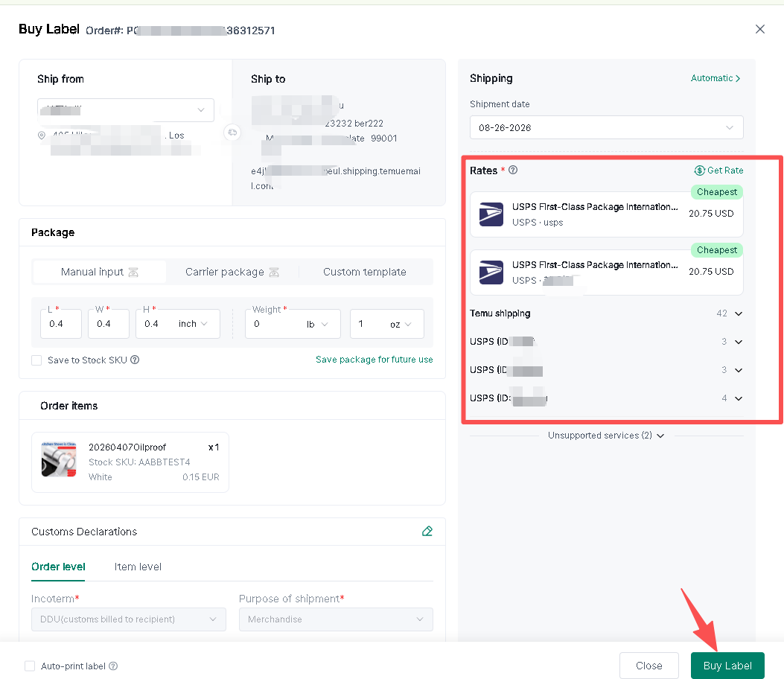Click the 20260407Oilproof product thumbnail
The width and height of the screenshot is (784, 679).
click(59, 459)
